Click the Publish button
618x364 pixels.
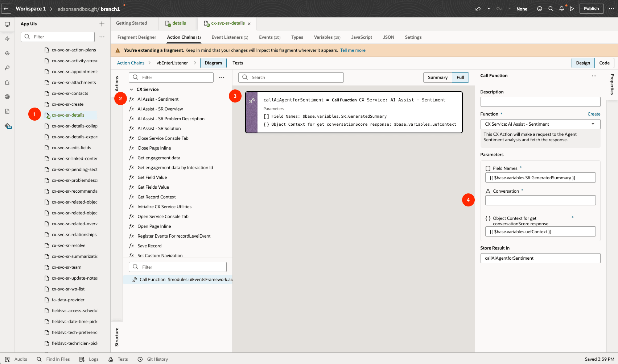point(592,9)
